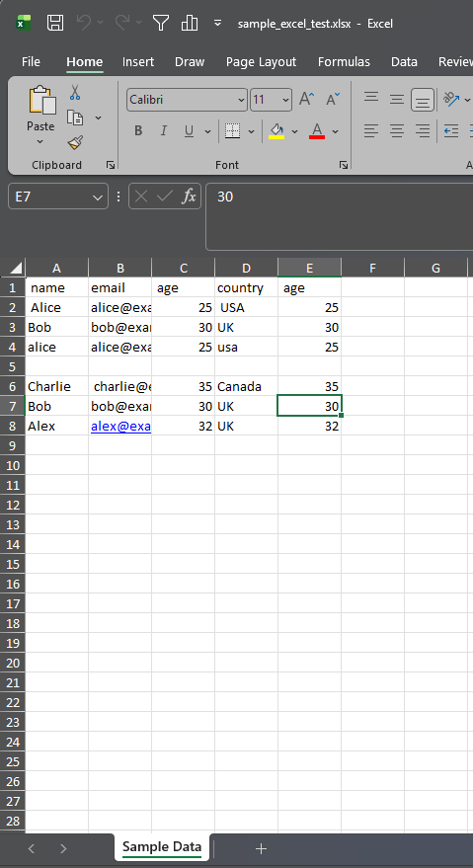
Task: Select column A header
Action: (56, 268)
